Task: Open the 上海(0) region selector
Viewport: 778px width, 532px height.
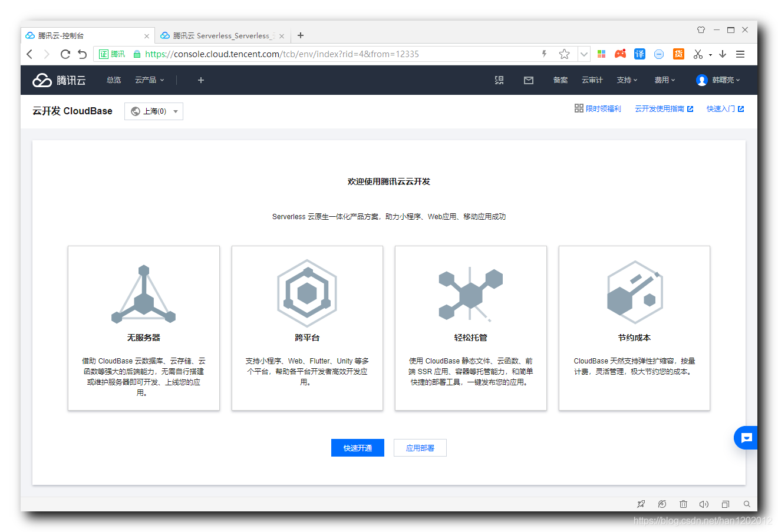Action: pyautogui.click(x=154, y=111)
